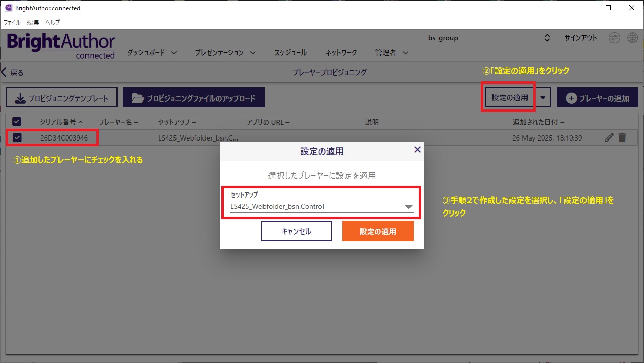Click the orange 設定の適用 confirm button
The image size is (644, 363).
coord(378,231)
